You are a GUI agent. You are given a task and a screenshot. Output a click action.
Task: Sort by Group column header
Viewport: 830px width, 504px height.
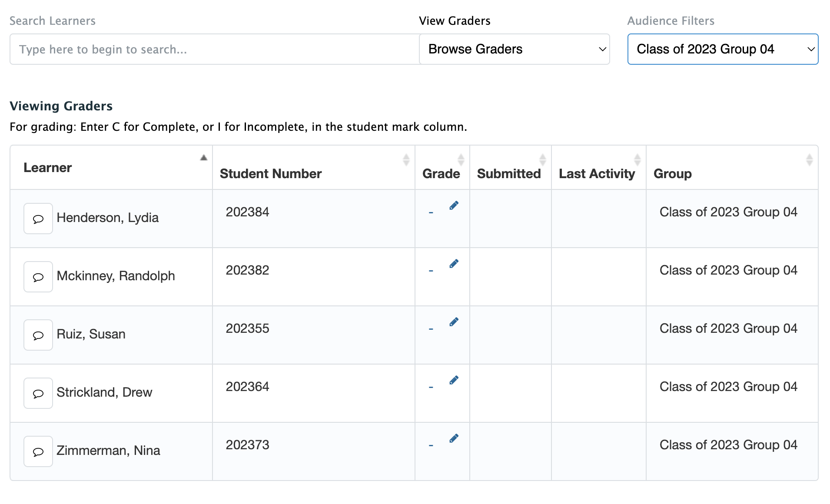point(672,173)
